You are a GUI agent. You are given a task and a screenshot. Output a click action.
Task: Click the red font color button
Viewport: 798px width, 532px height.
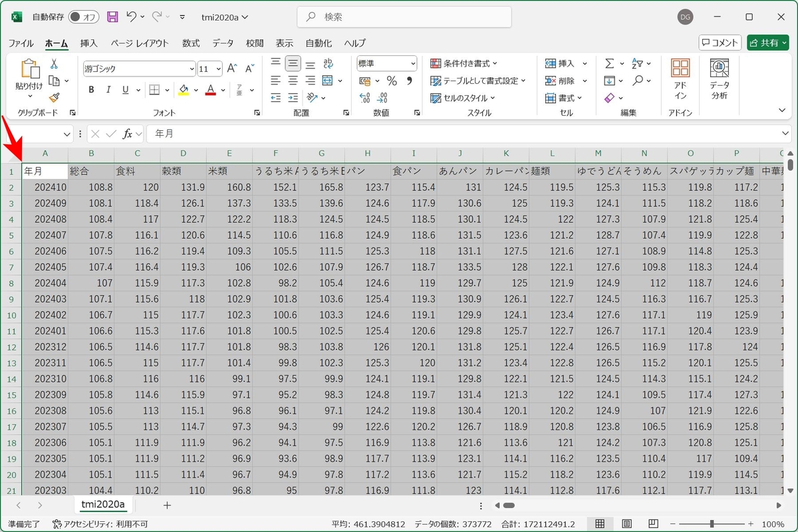coord(211,90)
